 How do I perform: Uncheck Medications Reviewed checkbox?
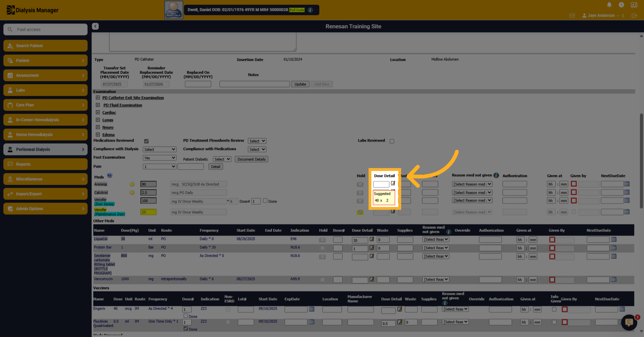(146, 141)
